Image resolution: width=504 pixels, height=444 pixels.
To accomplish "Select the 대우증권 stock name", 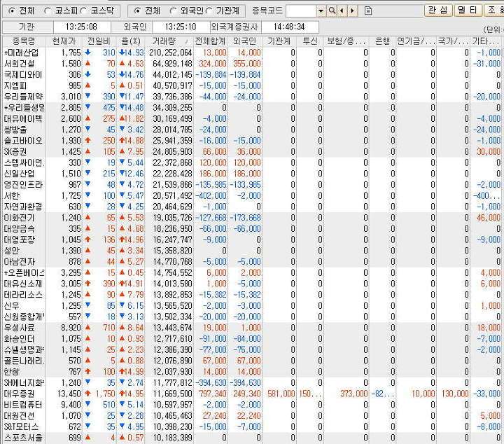I will point(20,394).
